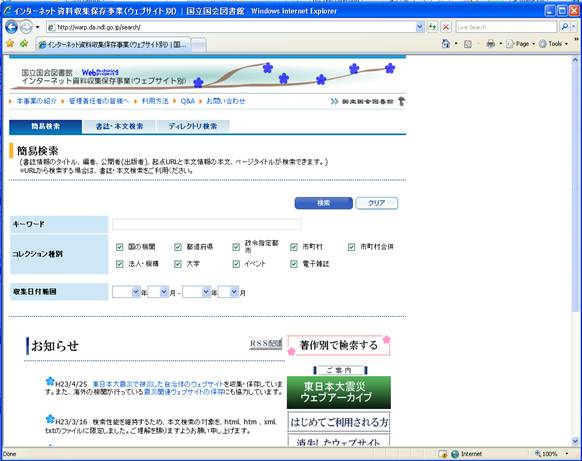
Task: Click the Refresh page icon
Action: coord(432,27)
